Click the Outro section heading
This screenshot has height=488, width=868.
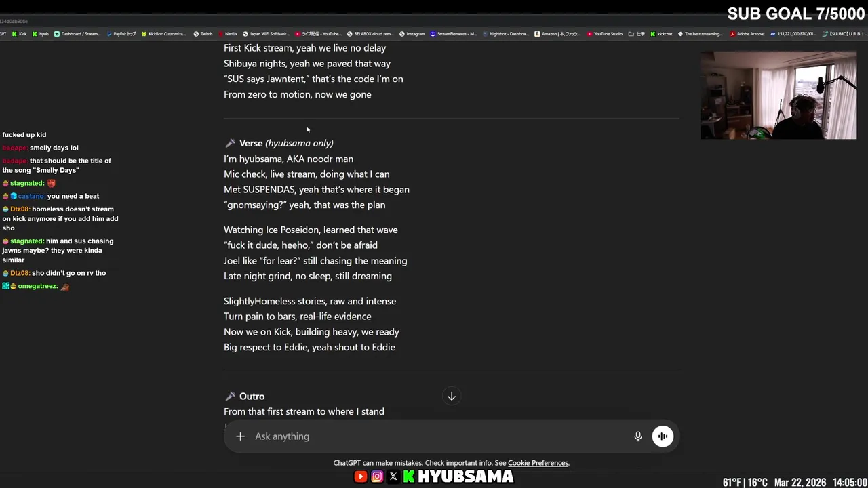[245, 396]
